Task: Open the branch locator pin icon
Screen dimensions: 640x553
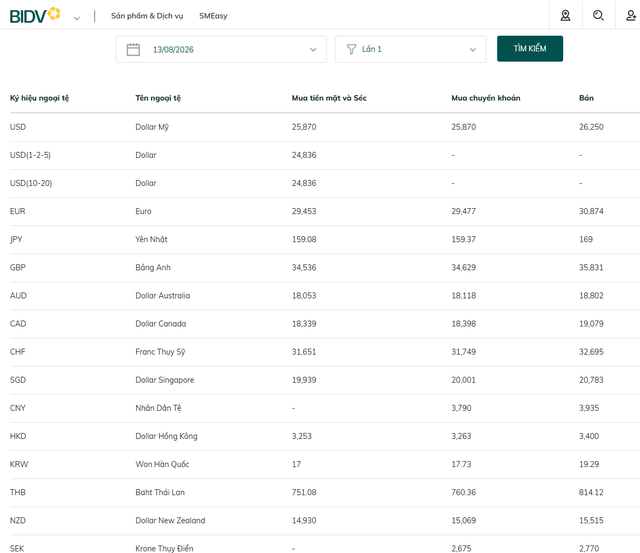Action: click(x=565, y=16)
